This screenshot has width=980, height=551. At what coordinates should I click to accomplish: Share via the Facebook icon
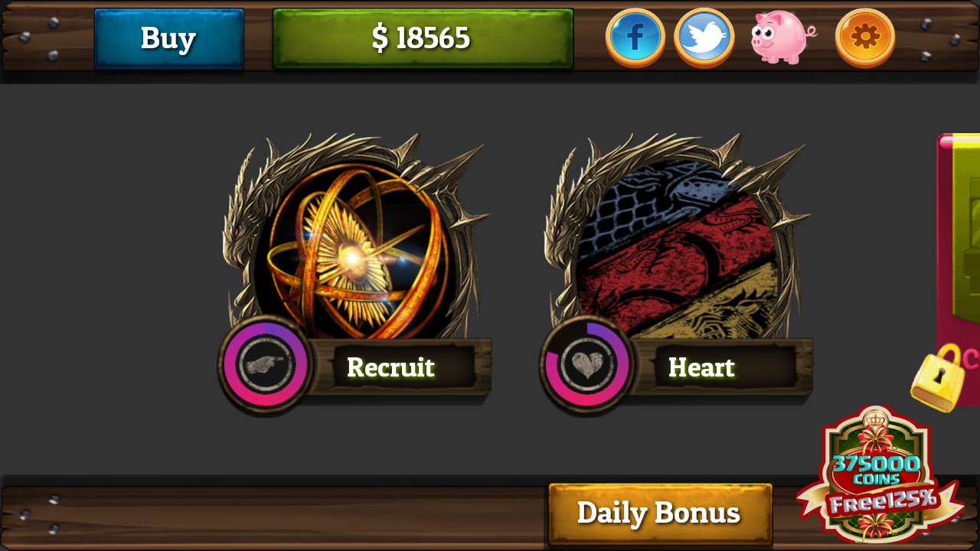click(x=635, y=37)
